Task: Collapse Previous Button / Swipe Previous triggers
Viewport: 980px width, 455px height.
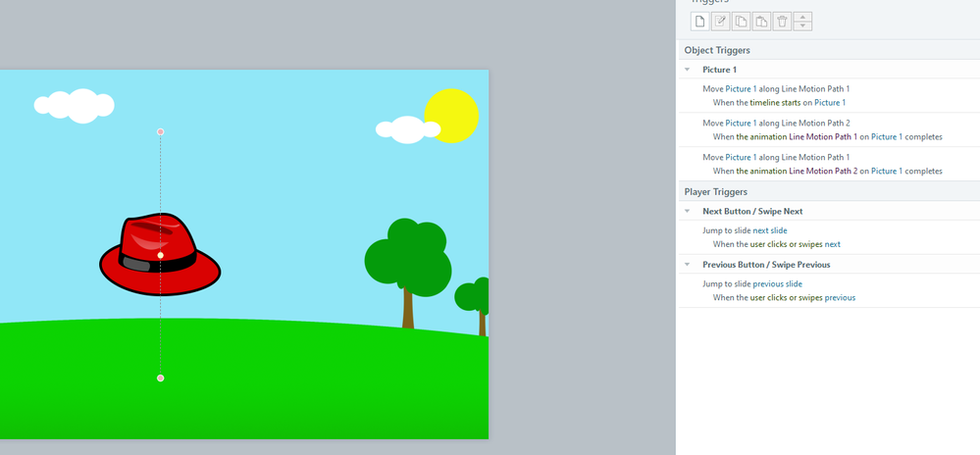Action: 688,265
